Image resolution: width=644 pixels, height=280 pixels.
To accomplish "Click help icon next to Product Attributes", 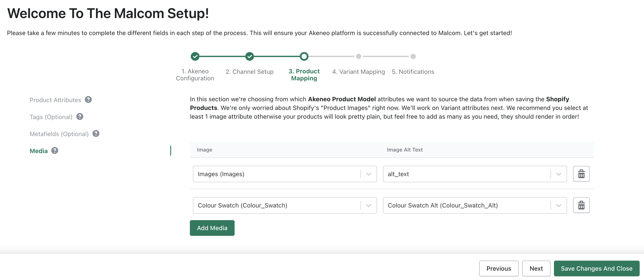I will (88, 100).
